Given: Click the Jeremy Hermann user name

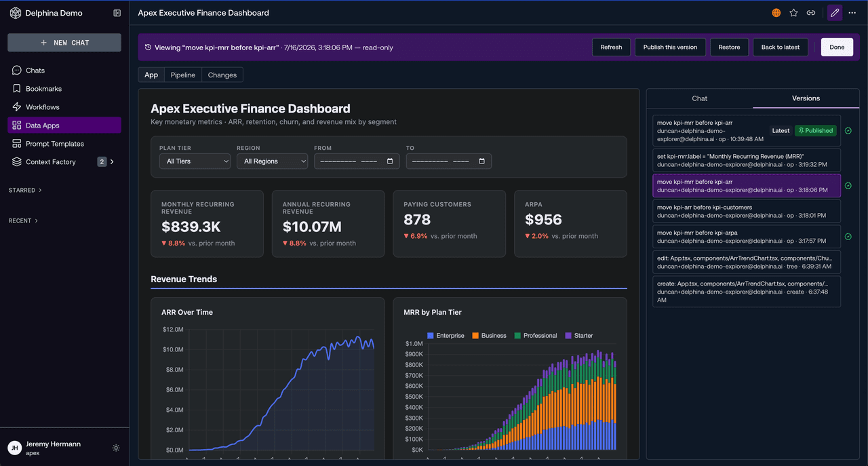Looking at the screenshot, I should [x=53, y=444].
